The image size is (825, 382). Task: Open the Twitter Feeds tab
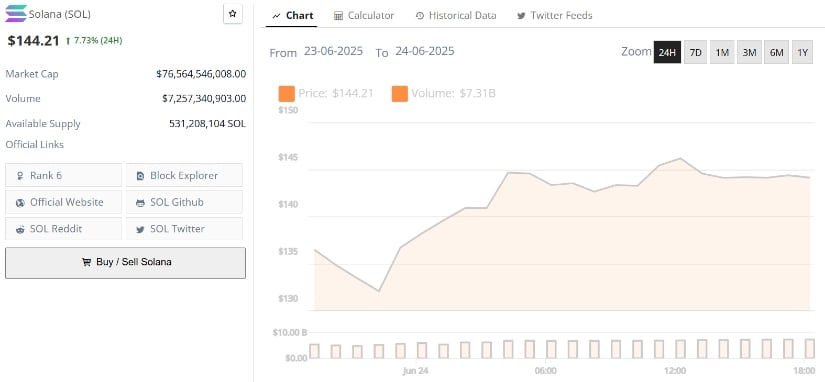point(555,16)
